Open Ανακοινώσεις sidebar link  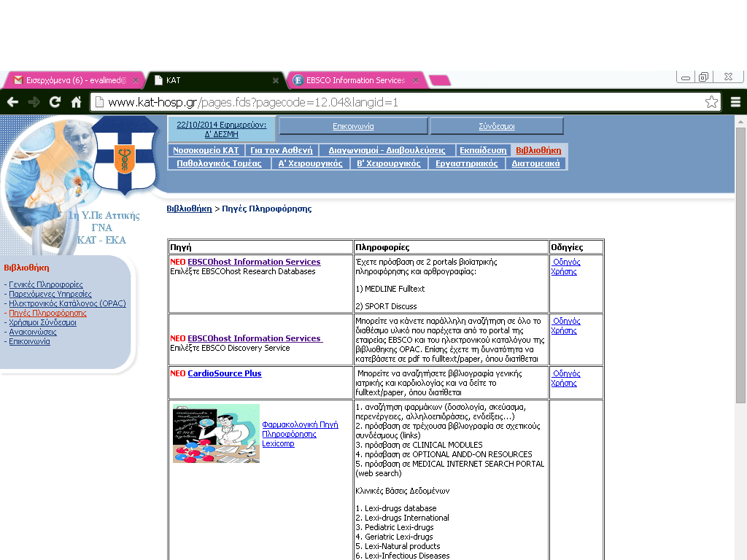tap(32, 332)
